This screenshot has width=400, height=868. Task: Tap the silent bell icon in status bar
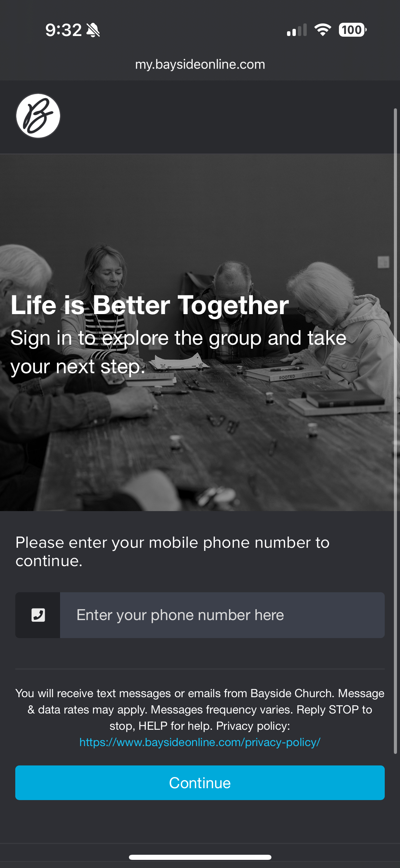click(x=93, y=30)
